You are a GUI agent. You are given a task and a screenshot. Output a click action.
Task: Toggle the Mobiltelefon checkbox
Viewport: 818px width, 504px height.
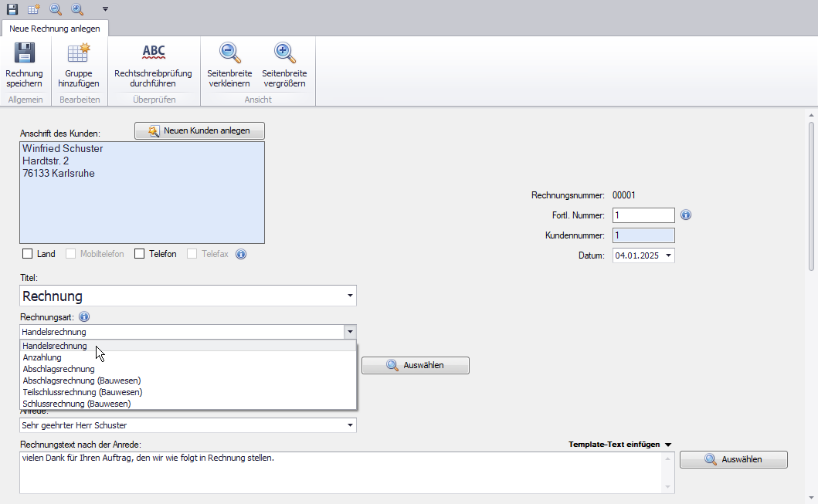(70, 254)
